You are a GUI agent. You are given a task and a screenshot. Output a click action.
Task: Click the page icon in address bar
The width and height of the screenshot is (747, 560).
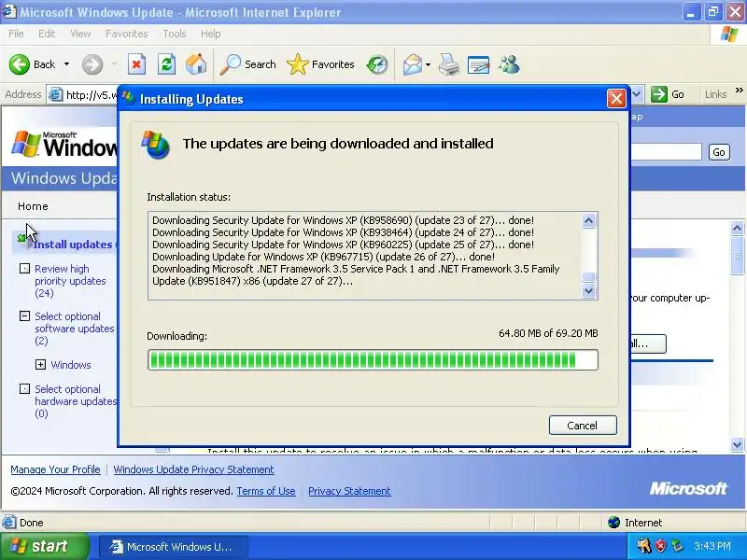[56, 95]
